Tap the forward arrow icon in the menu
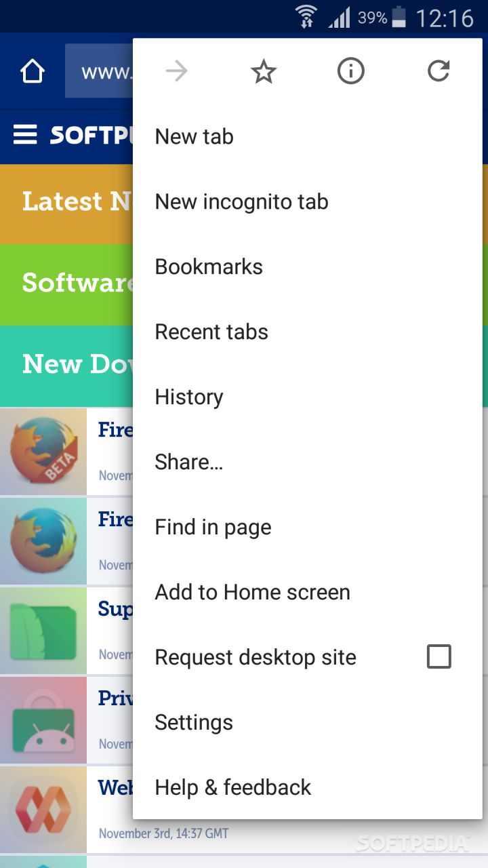The width and height of the screenshot is (488, 868). [x=176, y=71]
